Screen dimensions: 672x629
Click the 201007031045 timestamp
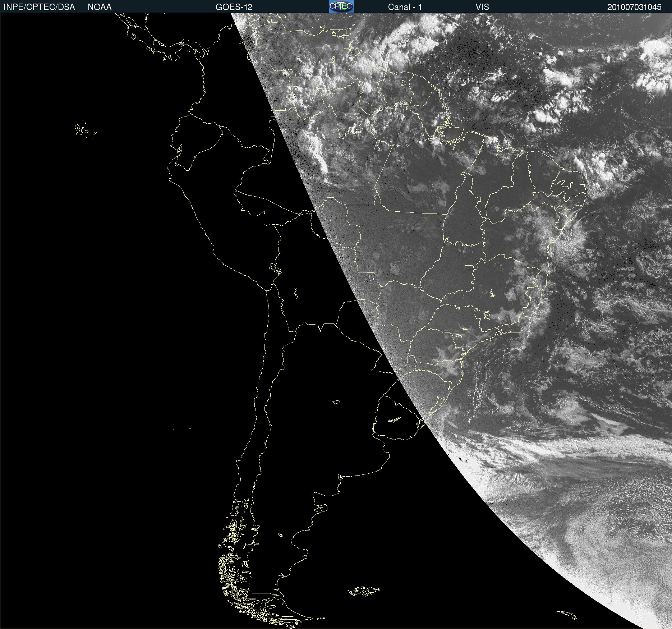coord(634,7)
